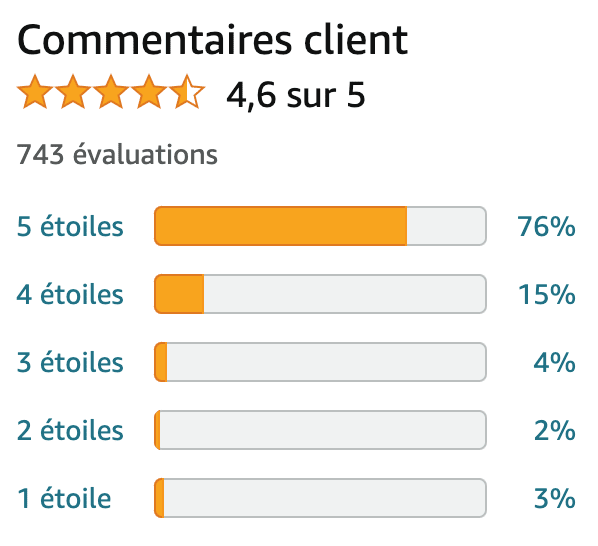Open the '1 étoile' reviews link
Screen dimensions: 598x546
(x=64, y=498)
